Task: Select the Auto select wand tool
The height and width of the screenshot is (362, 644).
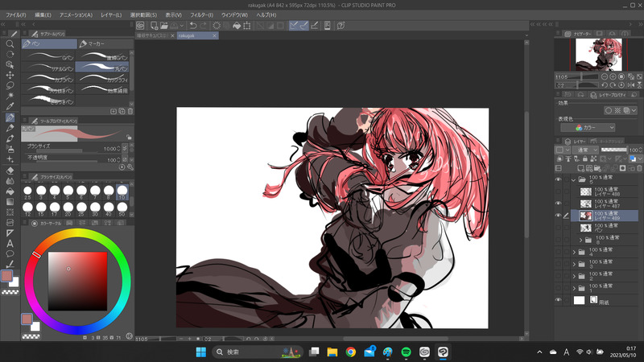Action: click(x=10, y=96)
